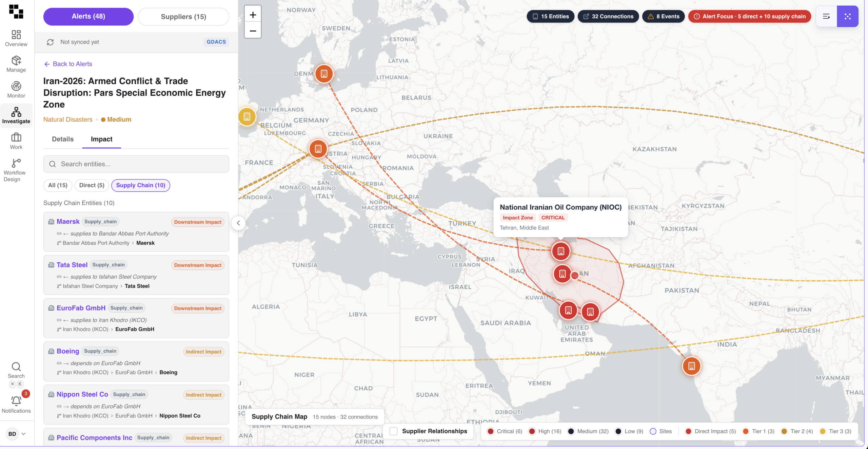The image size is (868, 449).
Task: Collapse the side panel chevron
Action: [238, 223]
